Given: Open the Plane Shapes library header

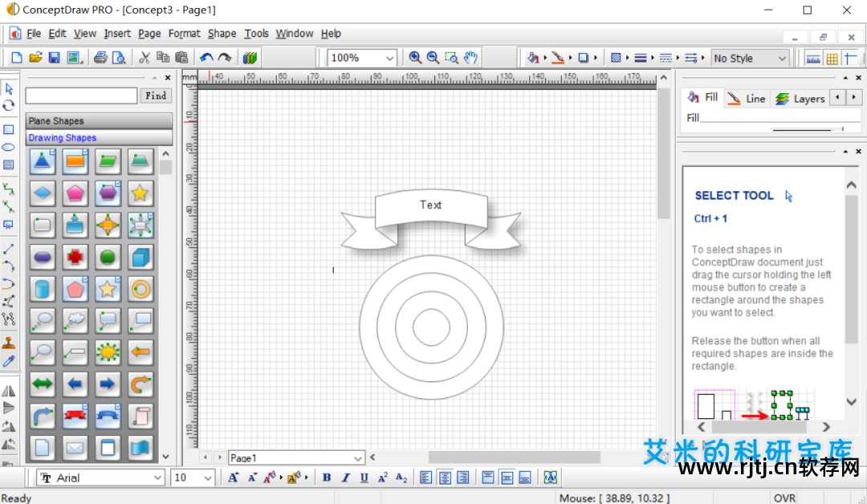Looking at the screenshot, I should (99, 120).
